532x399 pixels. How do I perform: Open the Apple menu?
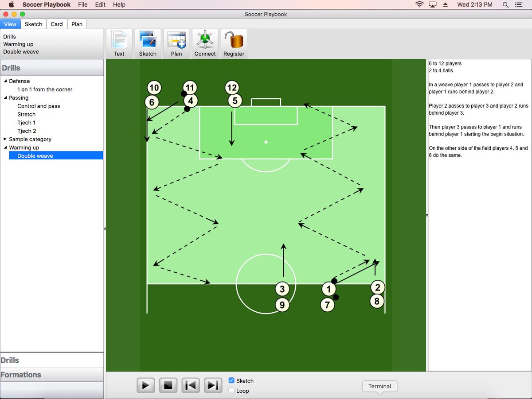pyautogui.click(x=11, y=4)
